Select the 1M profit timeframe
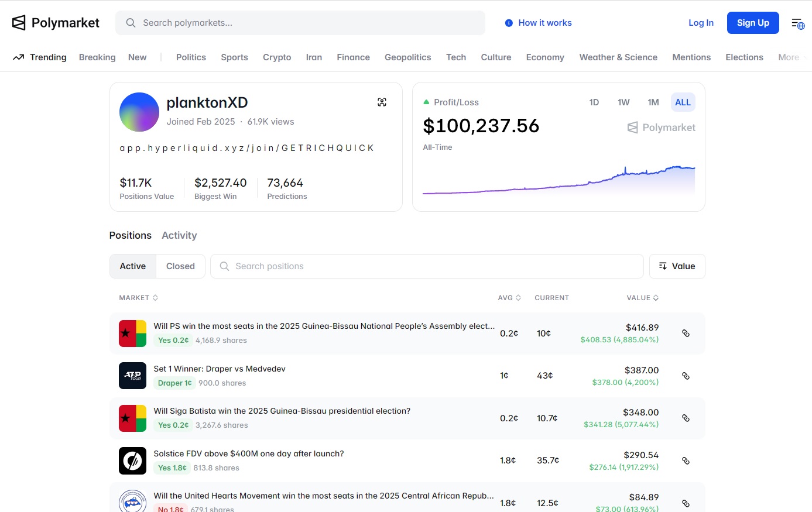The height and width of the screenshot is (512, 812). tap(653, 102)
